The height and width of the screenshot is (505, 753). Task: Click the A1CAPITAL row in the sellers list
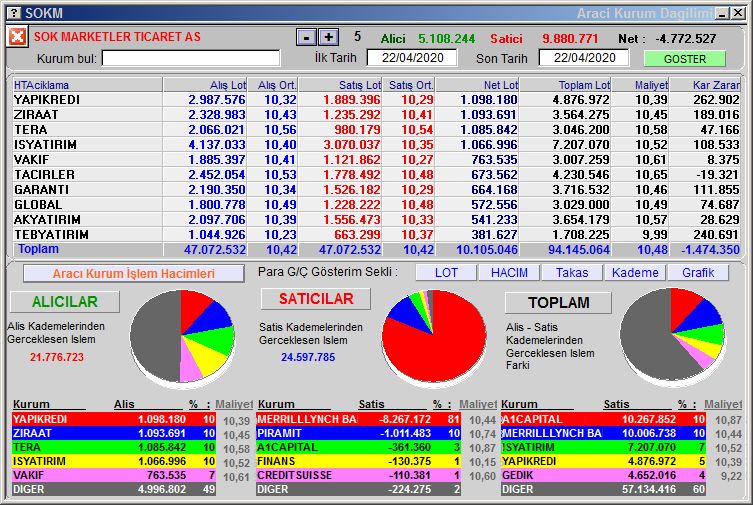[x=358, y=447]
